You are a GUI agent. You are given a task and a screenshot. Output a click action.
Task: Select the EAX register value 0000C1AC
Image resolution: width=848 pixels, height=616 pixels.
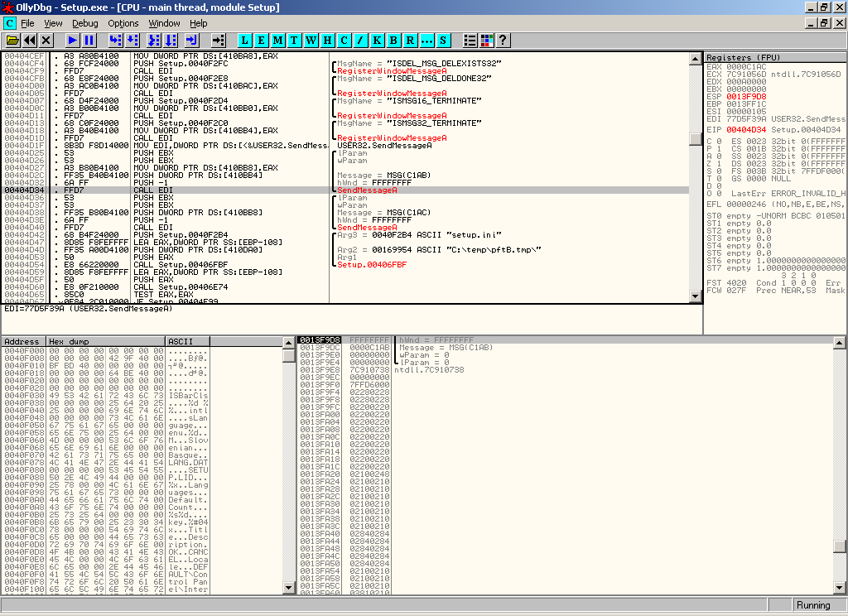(746, 67)
